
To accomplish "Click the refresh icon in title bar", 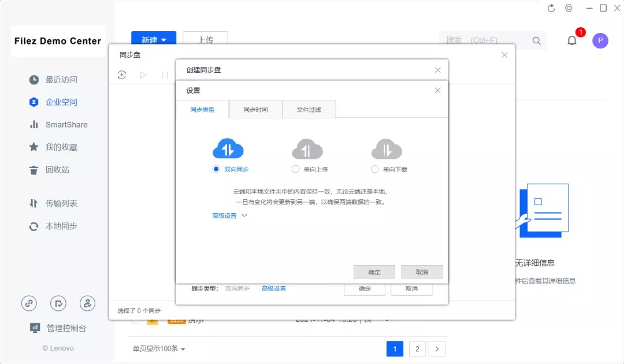I will (551, 8).
